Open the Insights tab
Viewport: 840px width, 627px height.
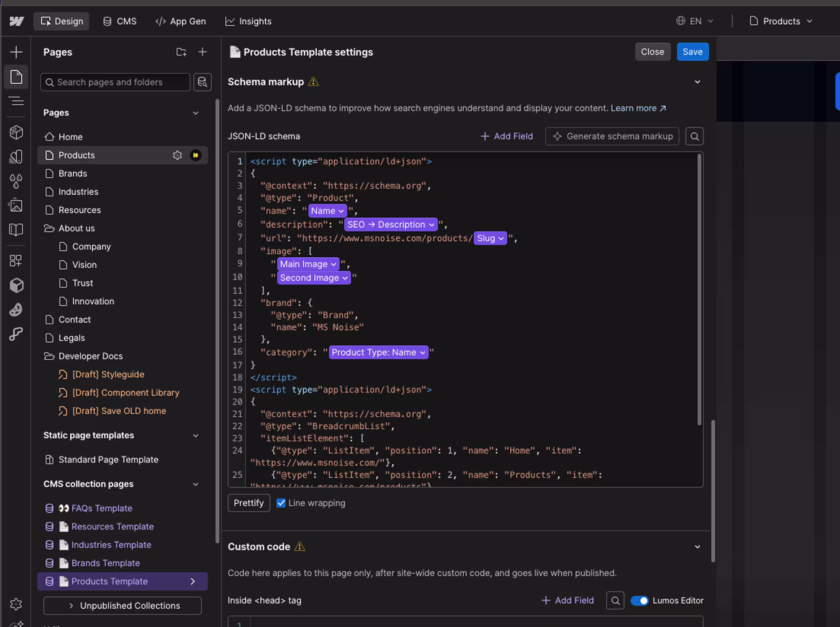[x=248, y=21]
